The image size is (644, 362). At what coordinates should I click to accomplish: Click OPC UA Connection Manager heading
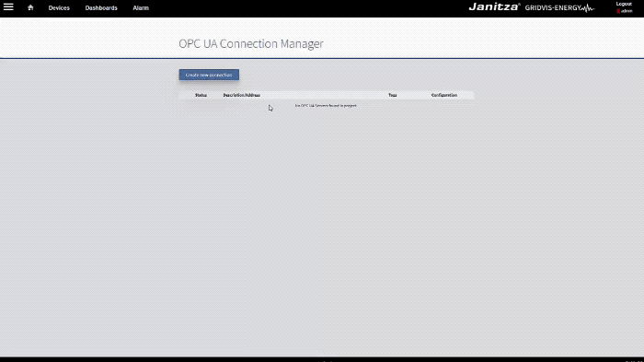251,43
